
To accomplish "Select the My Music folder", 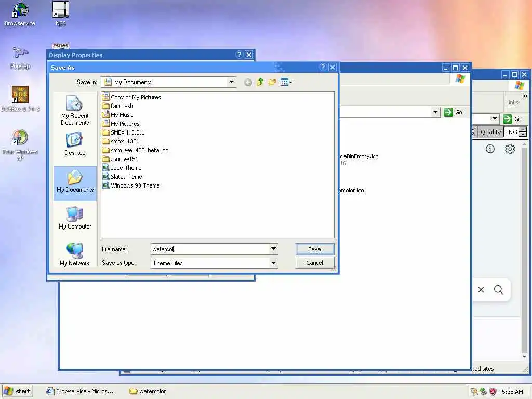I will (x=118, y=115).
